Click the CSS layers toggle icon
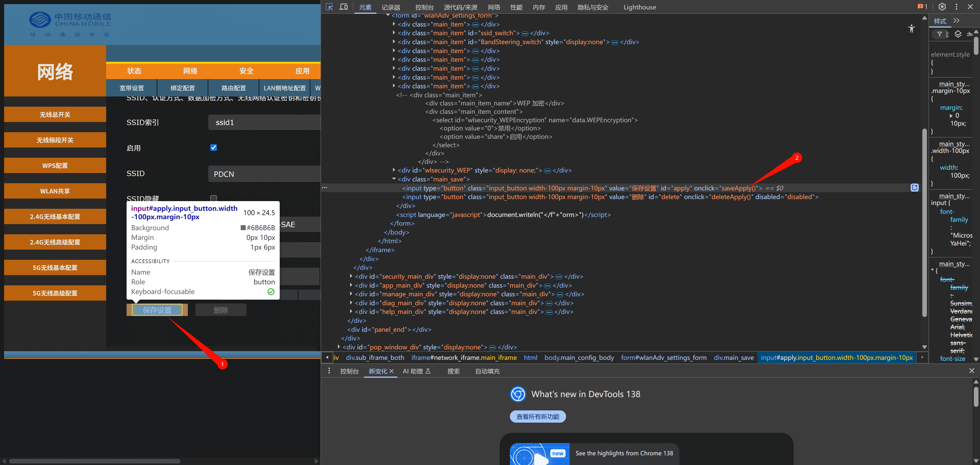980x465 pixels. (958, 34)
